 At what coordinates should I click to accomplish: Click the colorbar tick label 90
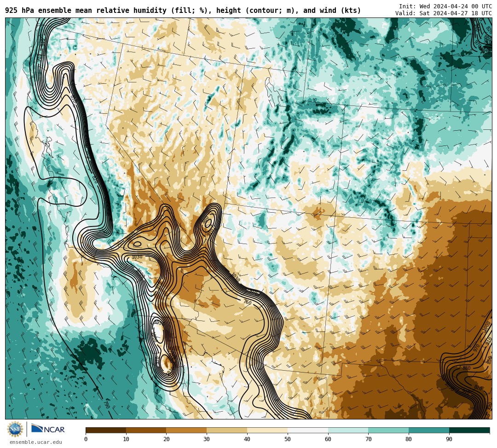449,439
